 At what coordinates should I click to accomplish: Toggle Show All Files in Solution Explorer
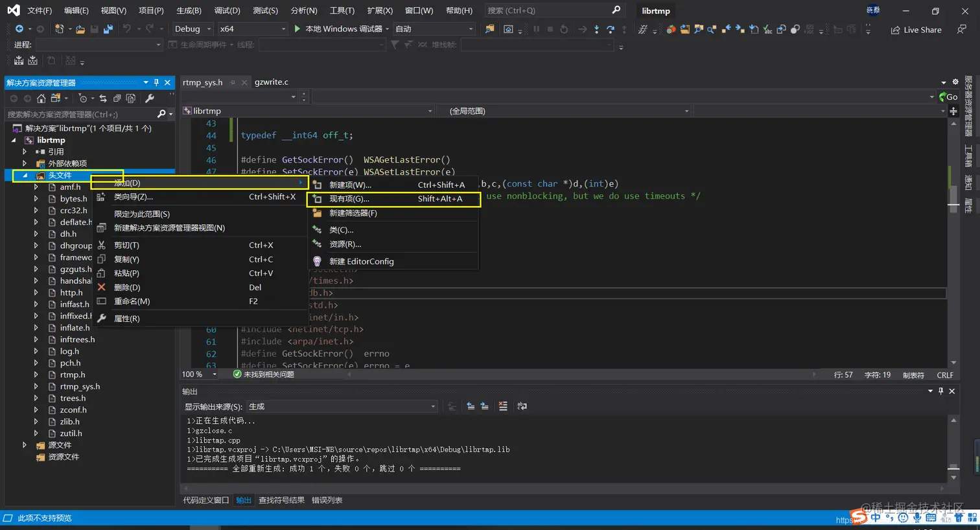pos(131,98)
